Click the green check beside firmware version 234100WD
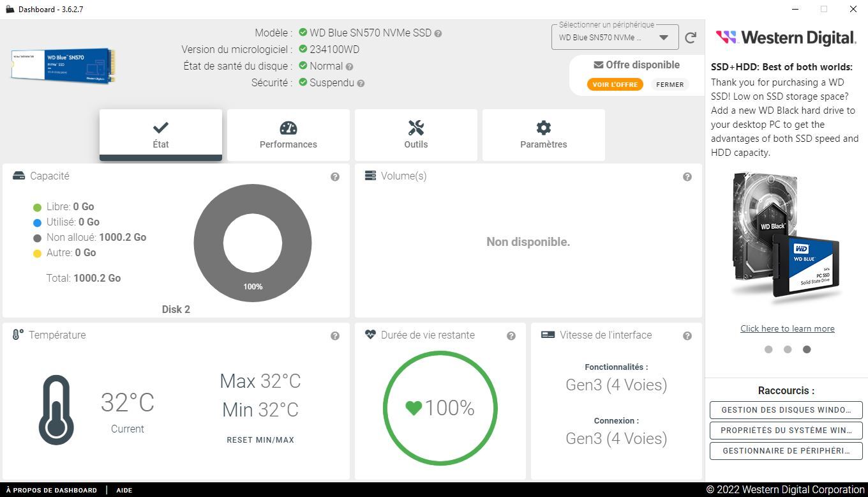Image resolution: width=868 pixels, height=497 pixels. (x=303, y=49)
